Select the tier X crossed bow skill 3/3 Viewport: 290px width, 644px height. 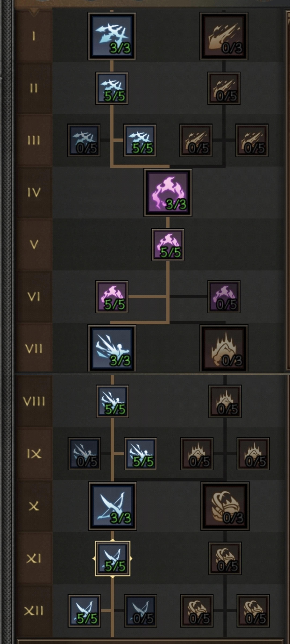click(112, 506)
